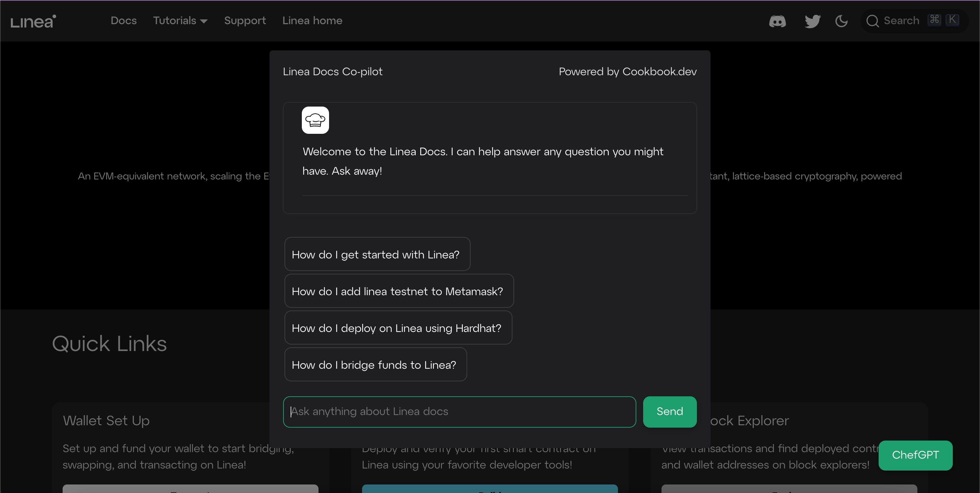980x493 pixels.
Task: Click the chef hat avatar icon
Action: (x=315, y=120)
